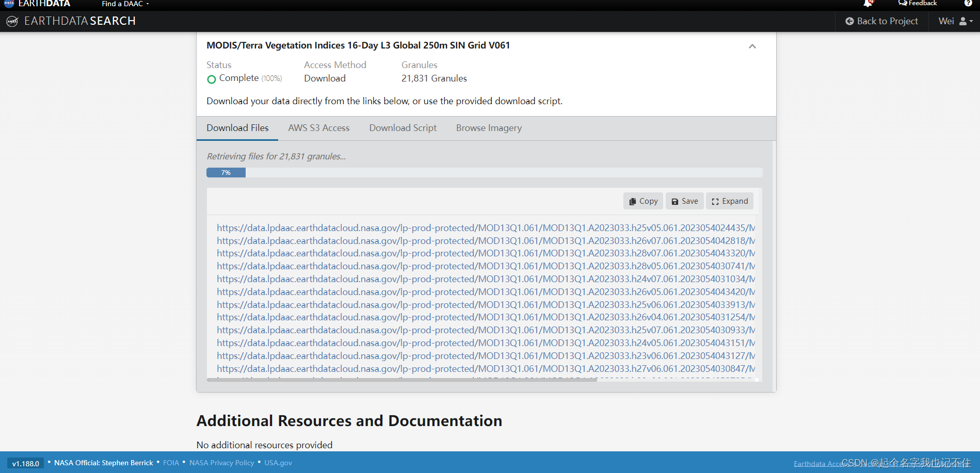Click the NASA Earthdata Search logo icon
The width and height of the screenshot is (980, 473).
(x=12, y=21)
